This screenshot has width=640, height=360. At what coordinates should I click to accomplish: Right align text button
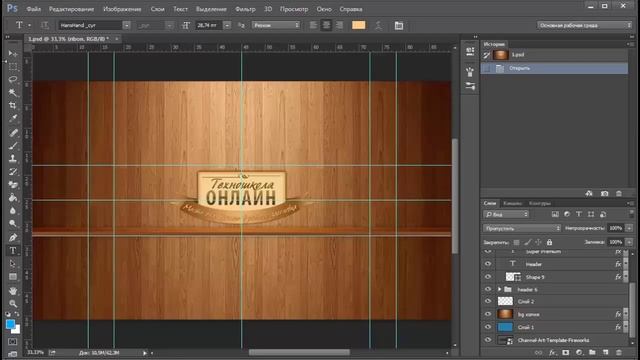(339, 25)
